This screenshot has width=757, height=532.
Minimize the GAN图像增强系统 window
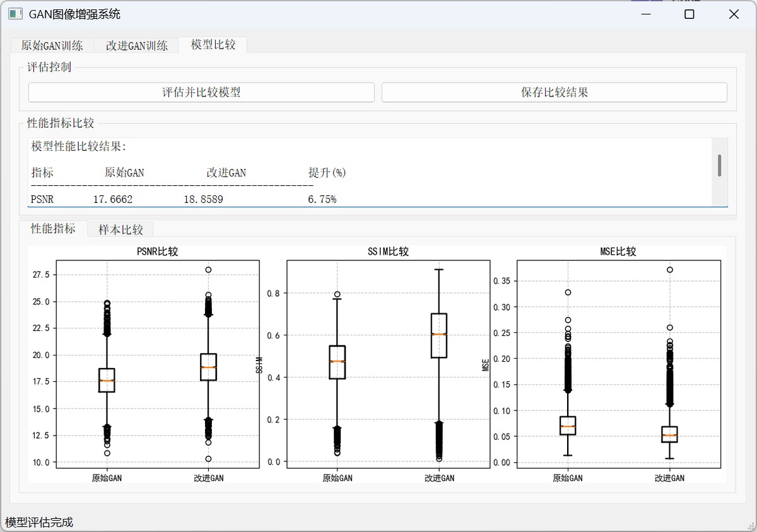pyautogui.click(x=645, y=14)
